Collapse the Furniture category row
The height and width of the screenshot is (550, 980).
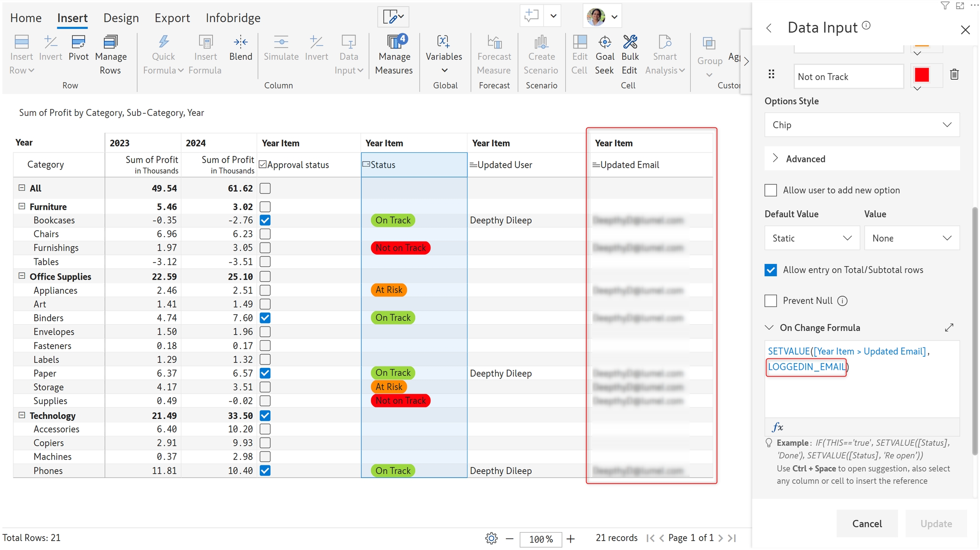(22, 206)
